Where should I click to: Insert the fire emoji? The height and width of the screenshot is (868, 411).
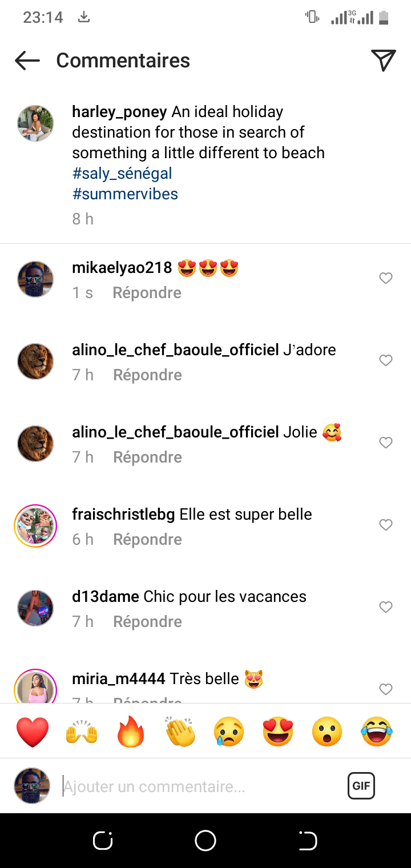(x=131, y=732)
